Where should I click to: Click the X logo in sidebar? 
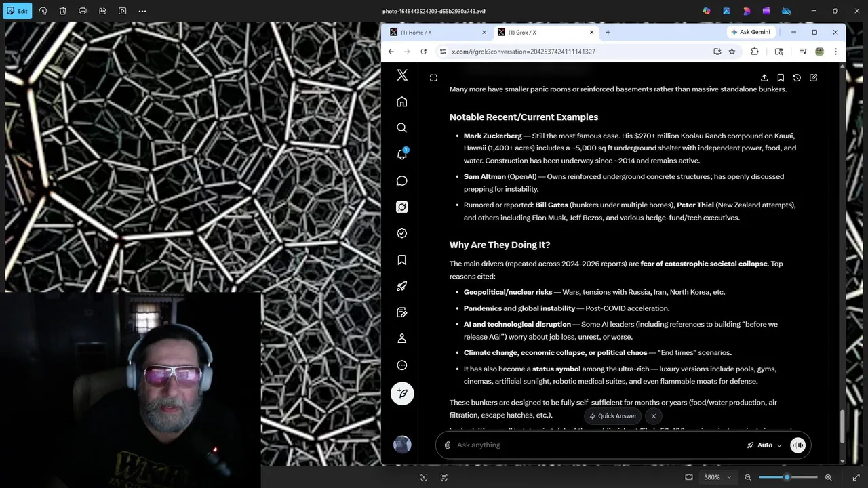point(402,76)
